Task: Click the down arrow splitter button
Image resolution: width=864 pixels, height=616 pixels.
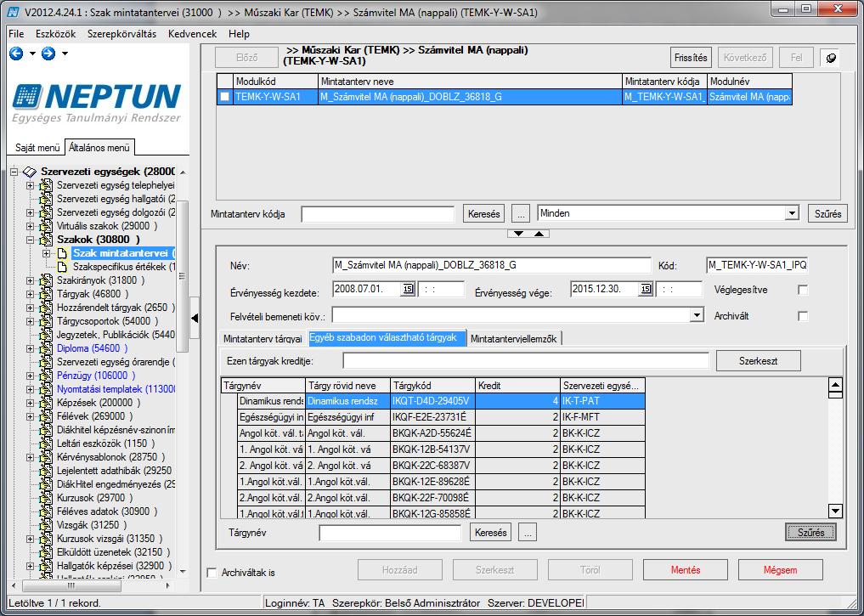Action: point(518,234)
